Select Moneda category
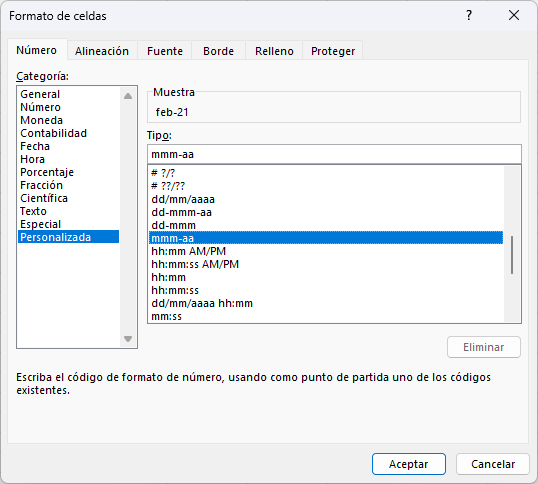Viewport: 538px width, 484px height. 68,120
